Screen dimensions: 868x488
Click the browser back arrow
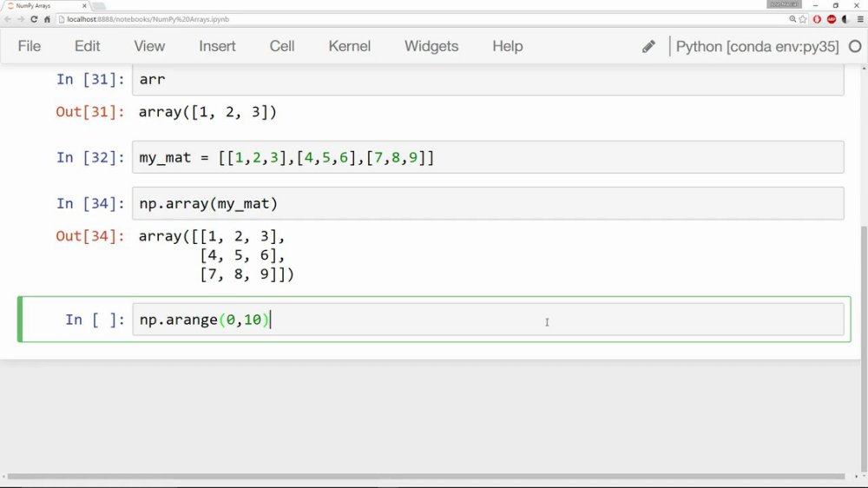tap(7, 19)
